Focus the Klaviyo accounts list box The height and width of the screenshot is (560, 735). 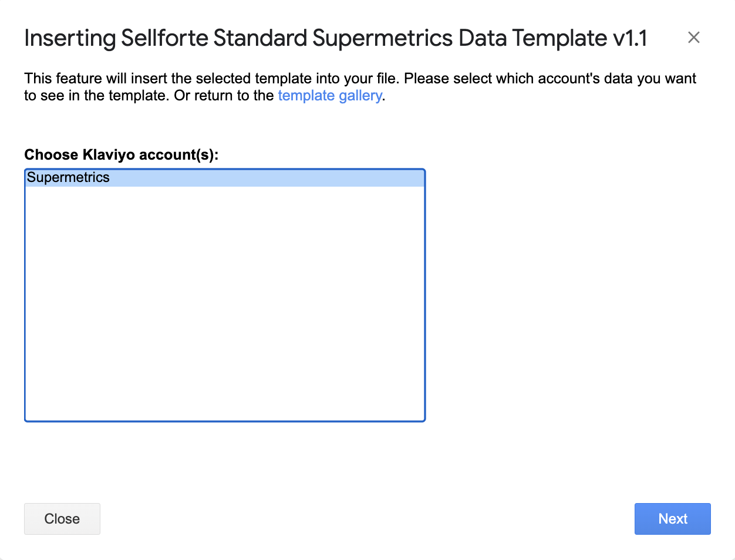224,305
